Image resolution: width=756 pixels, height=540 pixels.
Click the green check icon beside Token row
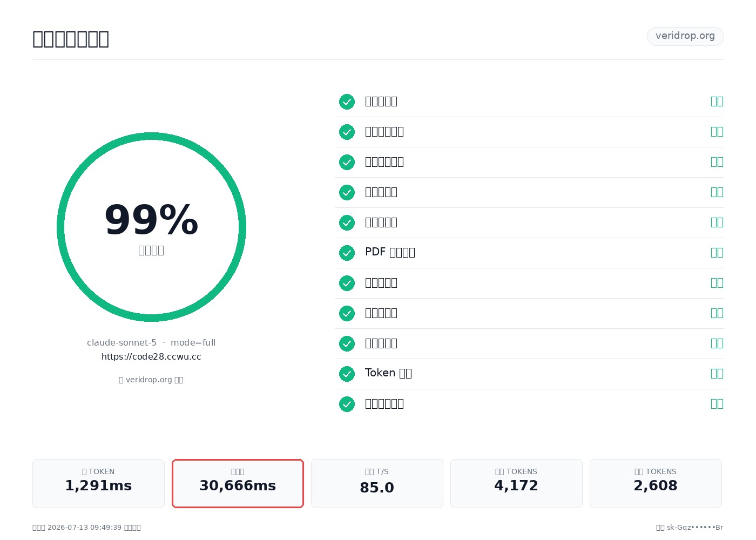pyautogui.click(x=347, y=374)
